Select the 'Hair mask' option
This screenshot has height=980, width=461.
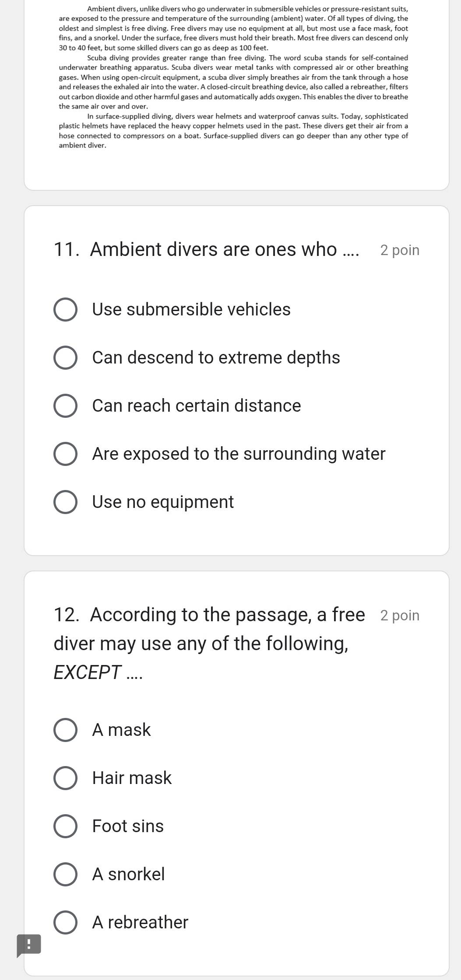pos(66,778)
